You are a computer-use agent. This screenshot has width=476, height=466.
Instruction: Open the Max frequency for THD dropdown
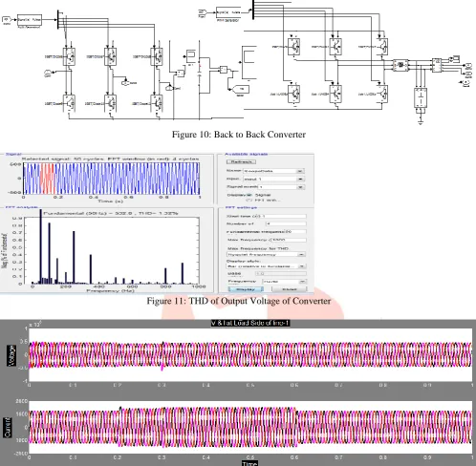tap(266, 255)
